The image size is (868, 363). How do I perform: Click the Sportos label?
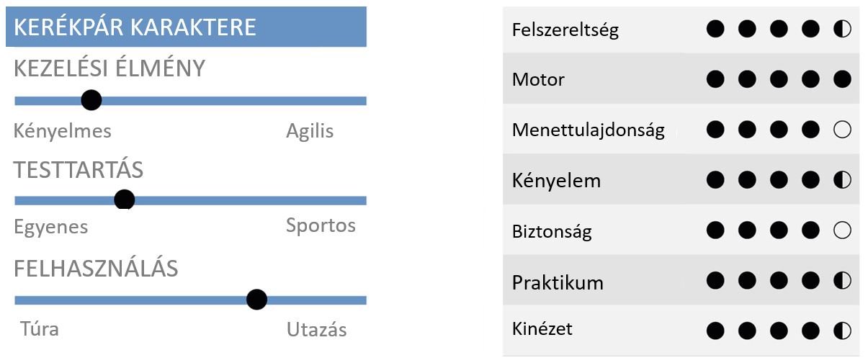[321, 225]
